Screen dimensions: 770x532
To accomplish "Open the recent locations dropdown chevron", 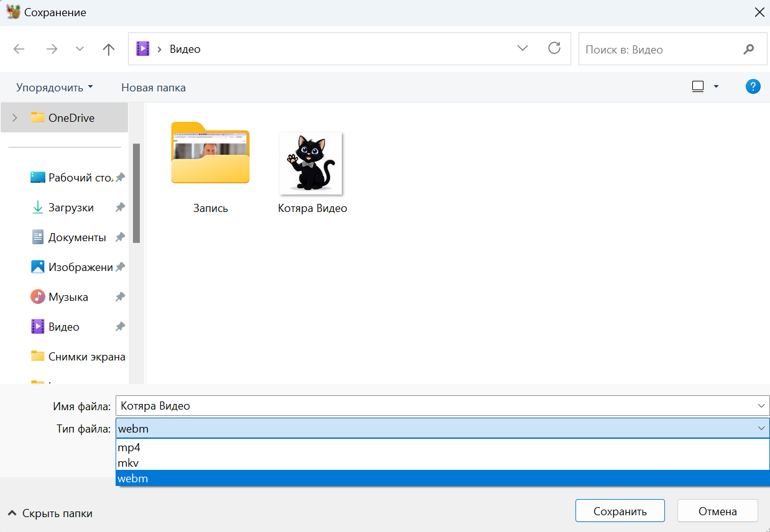I will click(x=80, y=50).
